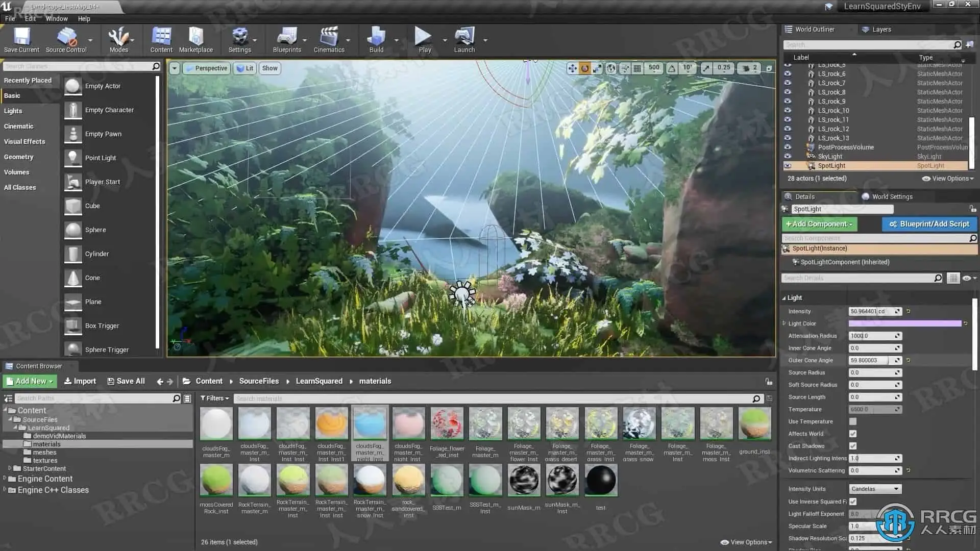980x551 pixels.
Task: Uncheck the Cast Shadows checkbox
Action: point(853,446)
